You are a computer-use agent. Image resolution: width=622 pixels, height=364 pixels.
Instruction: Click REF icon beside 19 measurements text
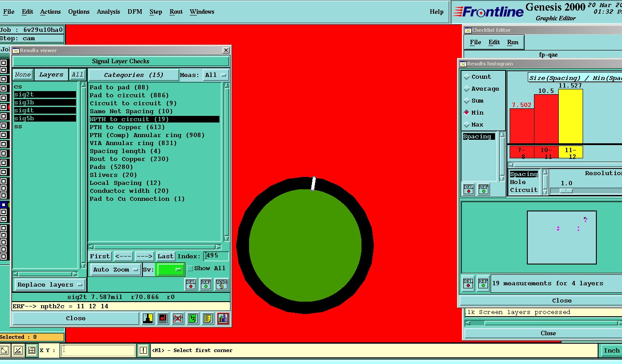point(483,283)
